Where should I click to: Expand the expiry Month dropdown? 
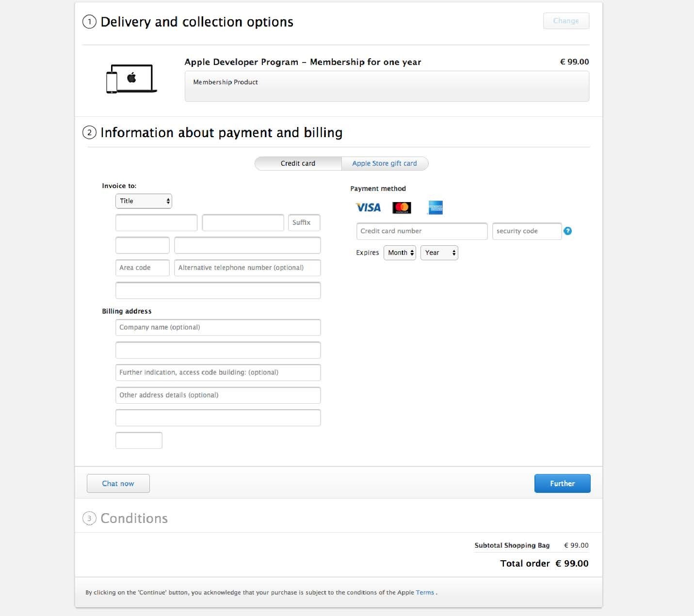click(x=400, y=253)
